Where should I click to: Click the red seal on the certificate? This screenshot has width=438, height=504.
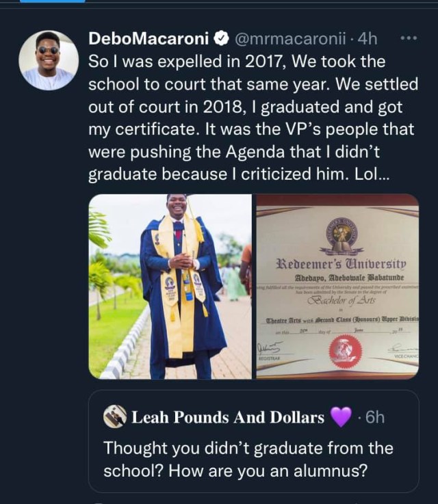345,351
